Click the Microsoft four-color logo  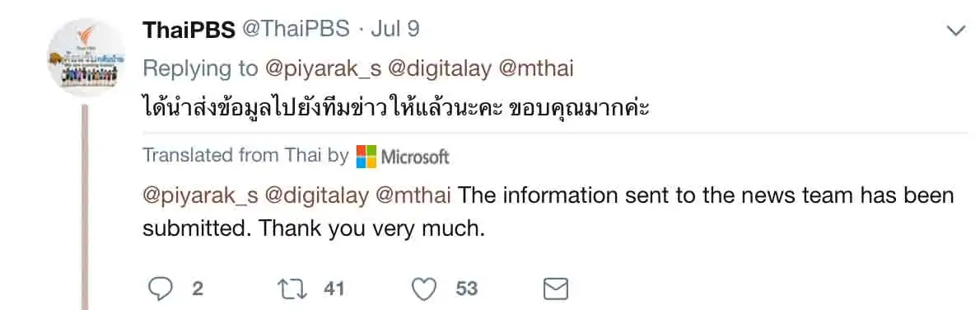point(366,156)
